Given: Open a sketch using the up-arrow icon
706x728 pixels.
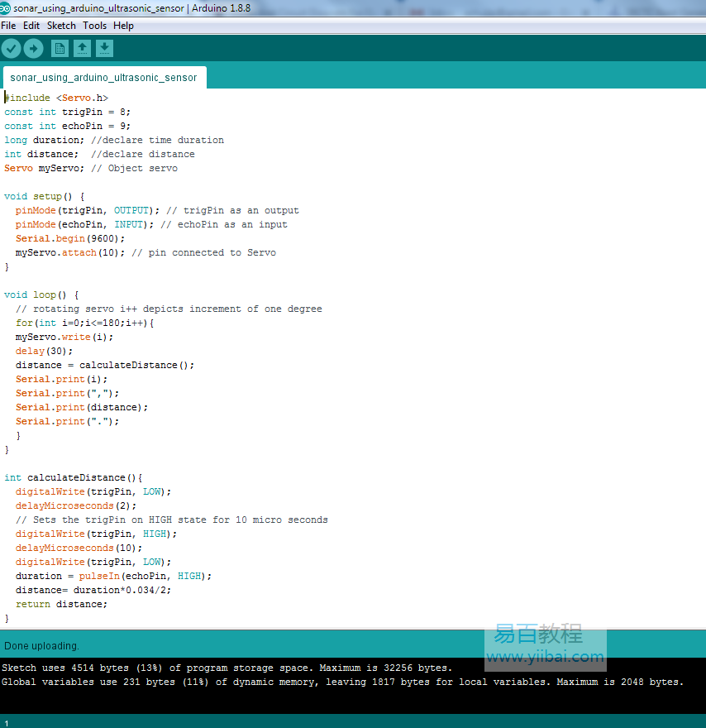Looking at the screenshot, I should pyautogui.click(x=83, y=49).
